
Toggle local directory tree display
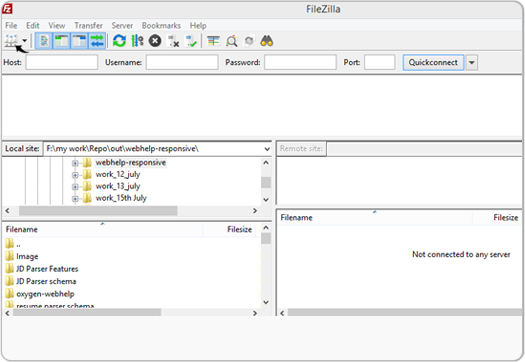tap(62, 41)
